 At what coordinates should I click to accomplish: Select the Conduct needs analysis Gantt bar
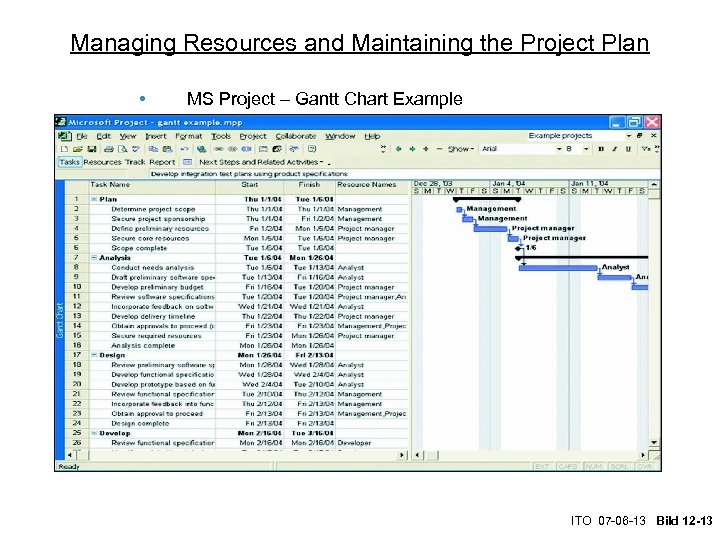tap(558, 268)
